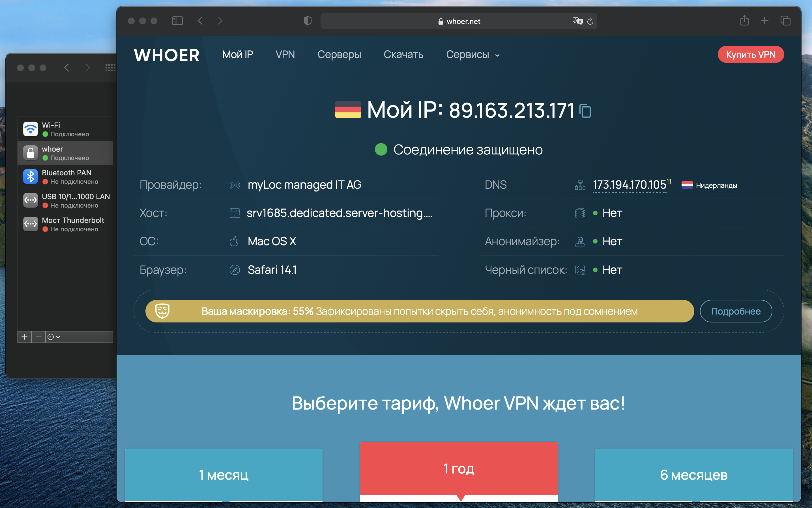This screenshot has height=508, width=812.
Task: Select the whoer VPN service
Action: point(65,153)
